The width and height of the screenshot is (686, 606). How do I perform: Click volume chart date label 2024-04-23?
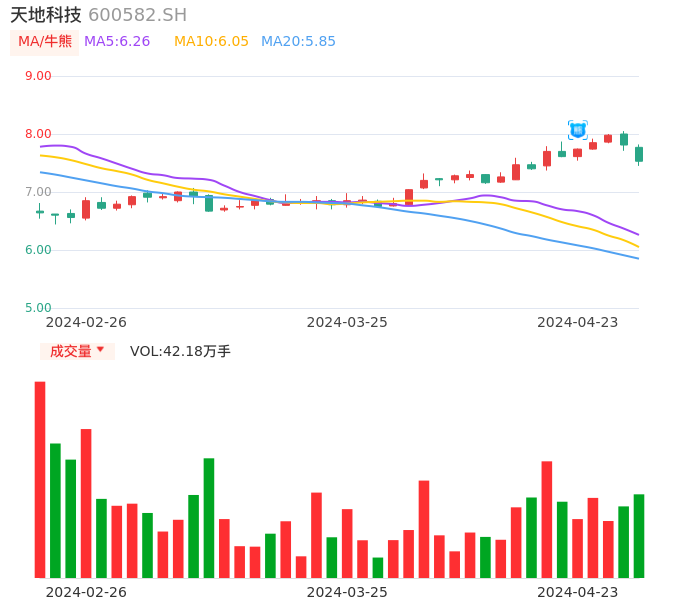[578, 592]
